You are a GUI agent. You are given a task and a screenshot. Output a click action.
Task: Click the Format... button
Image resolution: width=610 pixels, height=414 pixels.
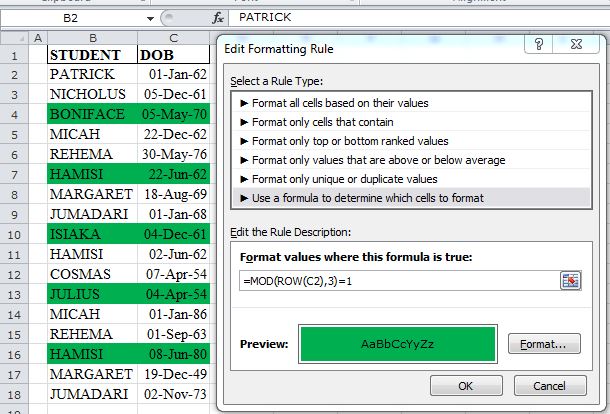[x=544, y=344]
